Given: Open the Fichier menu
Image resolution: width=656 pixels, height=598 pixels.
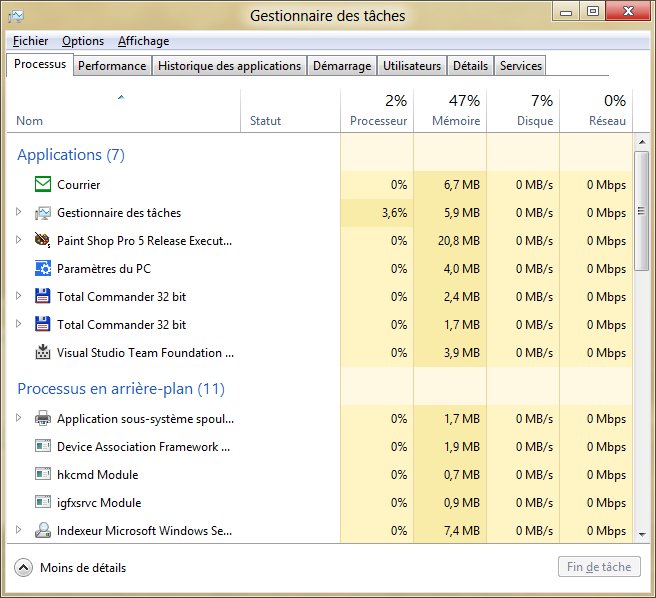Looking at the screenshot, I should [x=30, y=41].
